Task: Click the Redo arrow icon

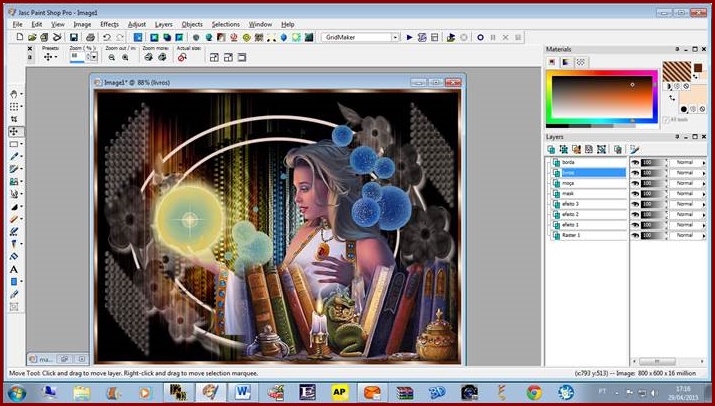Action: point(119,37)
